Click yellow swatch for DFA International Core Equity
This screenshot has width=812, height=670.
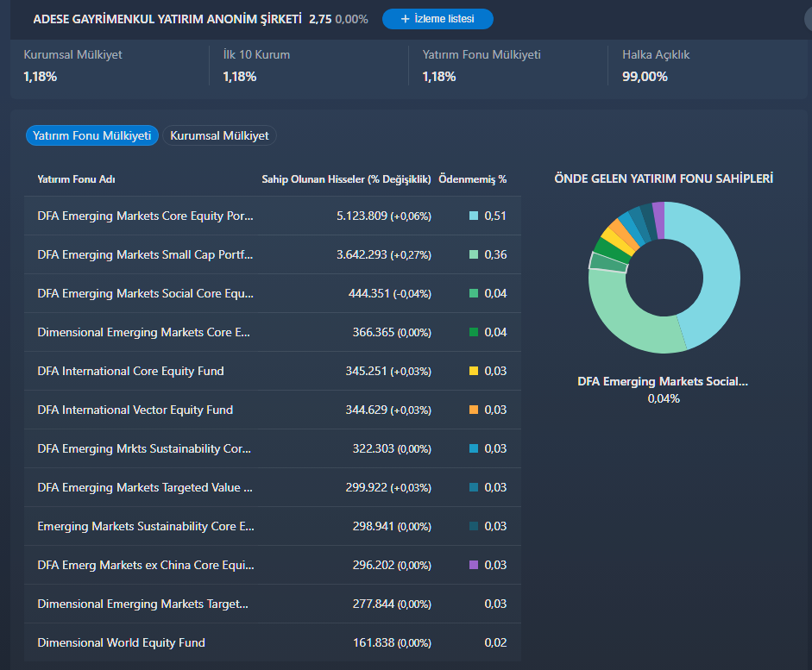click(x=474, y=371)
